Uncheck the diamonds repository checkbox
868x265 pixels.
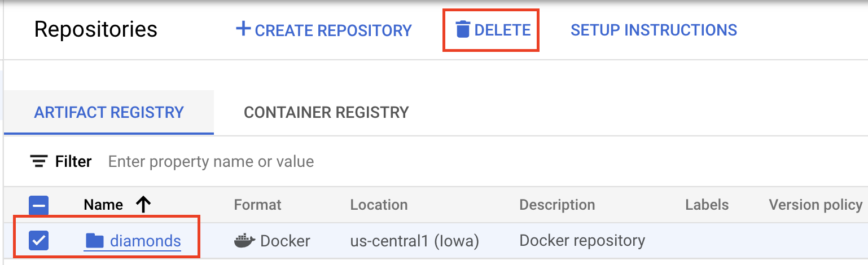[38, 241]
